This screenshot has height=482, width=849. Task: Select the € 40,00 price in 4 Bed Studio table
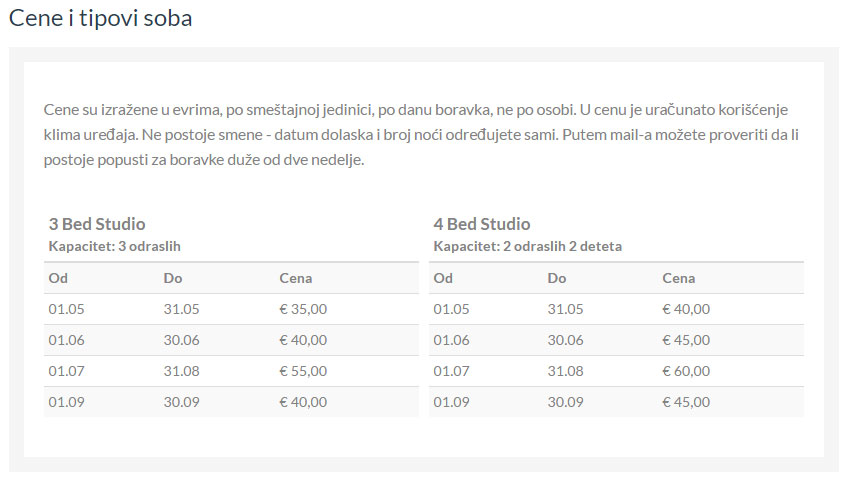pyautogui.click(x=686, y=309)
